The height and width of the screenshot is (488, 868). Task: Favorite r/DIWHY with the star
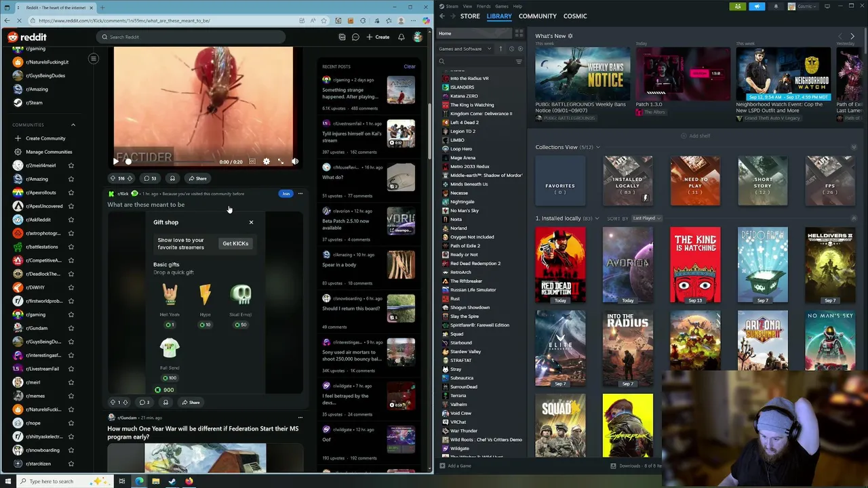71,287
